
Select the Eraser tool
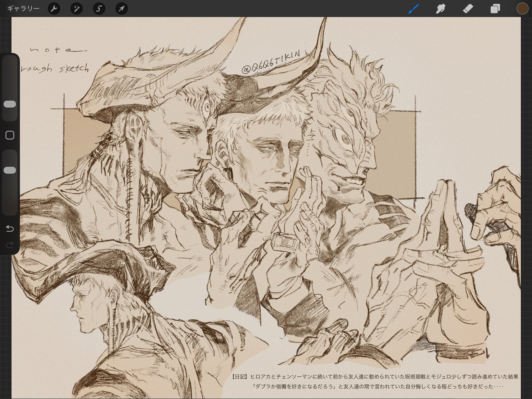[x=468, y=9]
